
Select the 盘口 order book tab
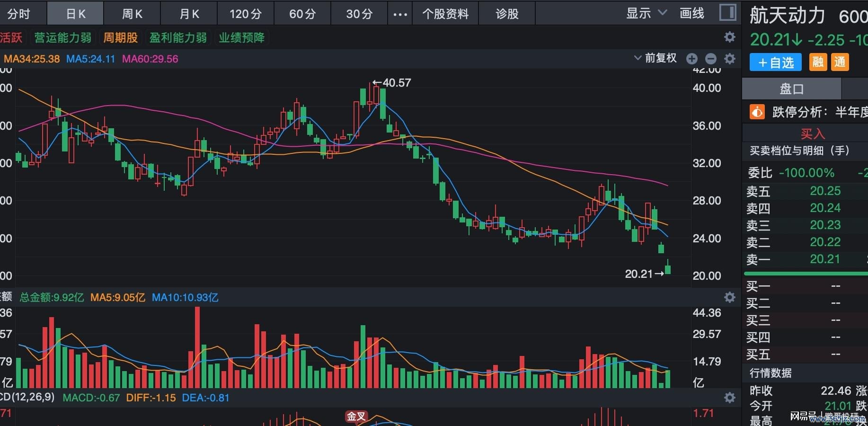pos(791,89)
